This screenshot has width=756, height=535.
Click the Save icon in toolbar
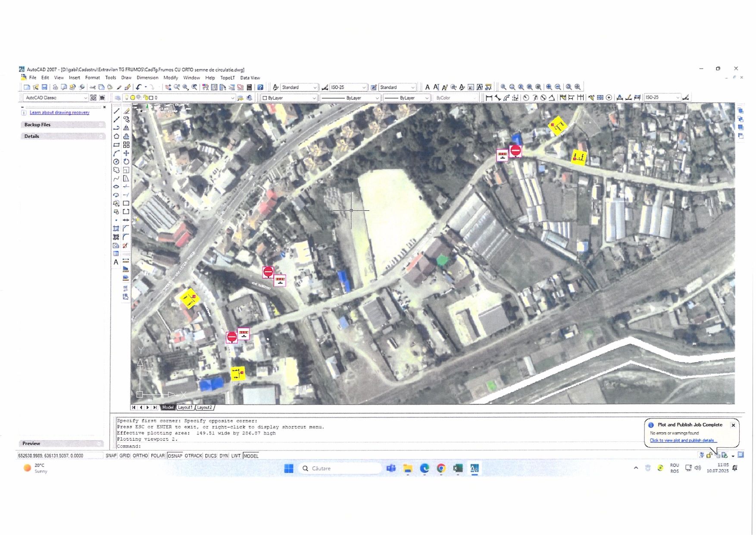44,87
